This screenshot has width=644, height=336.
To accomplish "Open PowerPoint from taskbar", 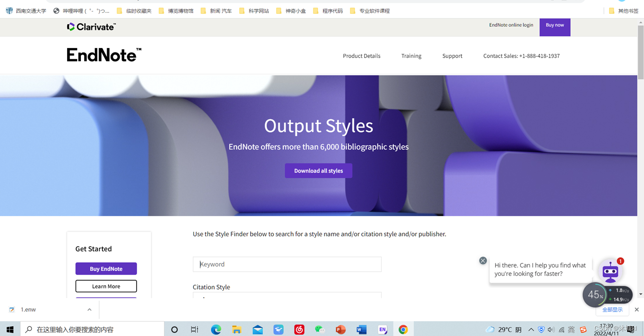I will (x=340, y=329).
